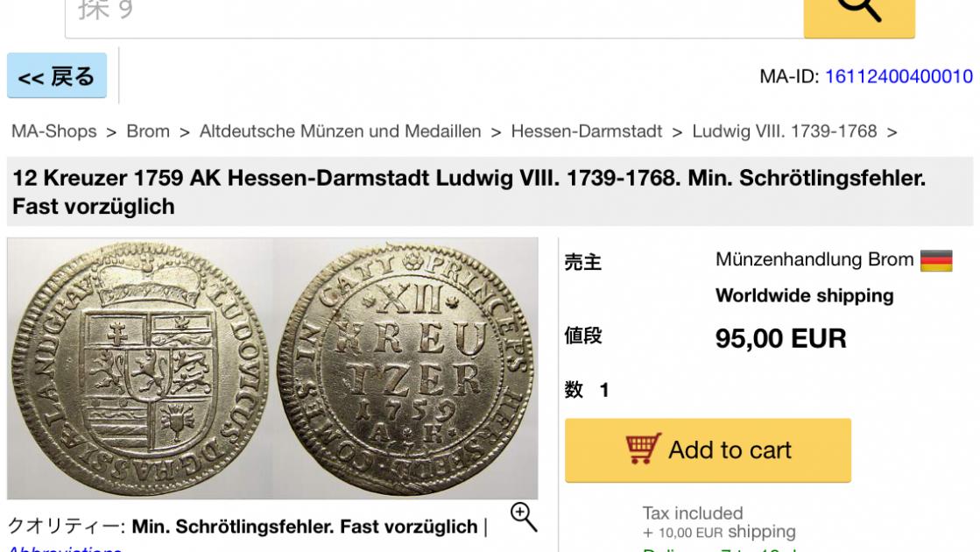Select the Altdeutsche Münzen und Medaillen breadcrumb
980x552 pixels.
tap(340, 131)
